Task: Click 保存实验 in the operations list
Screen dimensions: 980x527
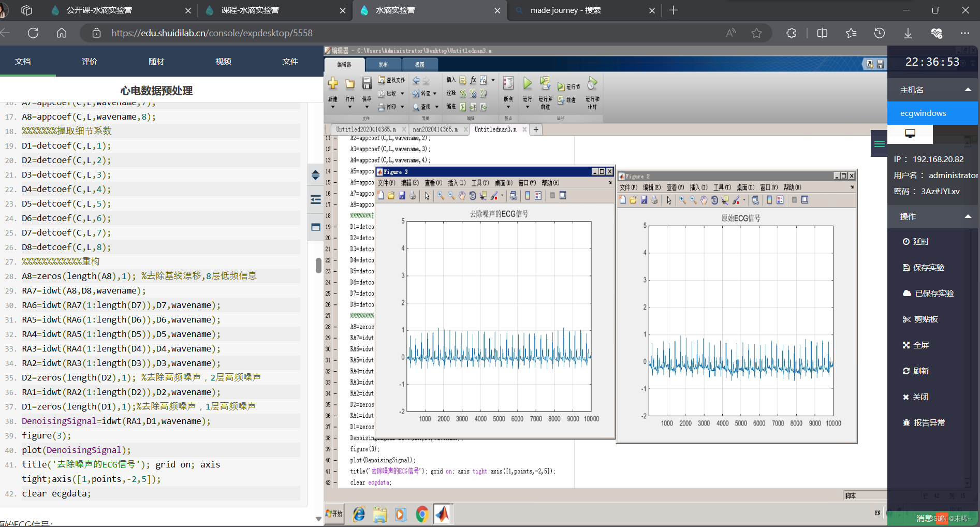Action: [x=923, y=267]
